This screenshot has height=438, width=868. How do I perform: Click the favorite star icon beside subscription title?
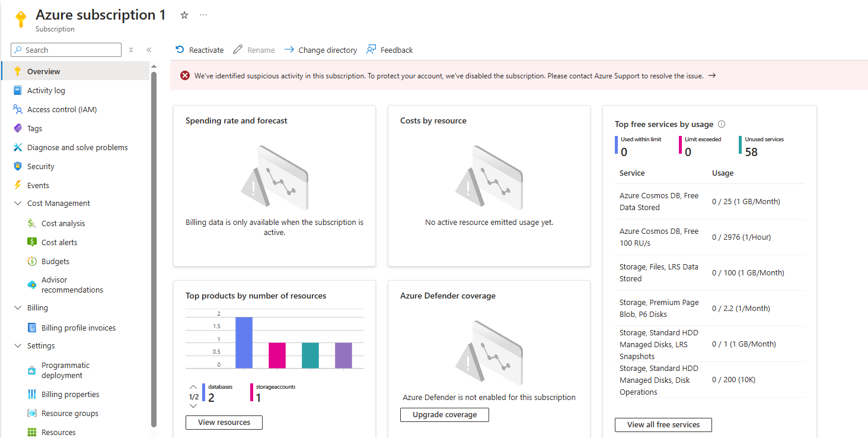coord(184,15)
